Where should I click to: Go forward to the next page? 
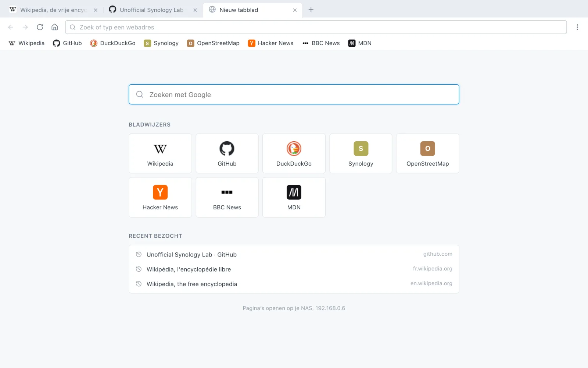coord(25,27)
